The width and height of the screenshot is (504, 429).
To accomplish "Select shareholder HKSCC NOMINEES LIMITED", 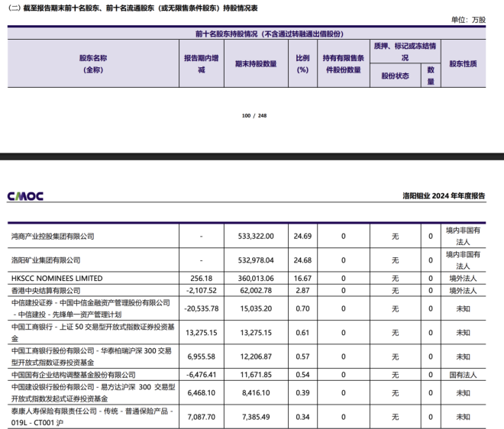I will click(x=57, y=279).
